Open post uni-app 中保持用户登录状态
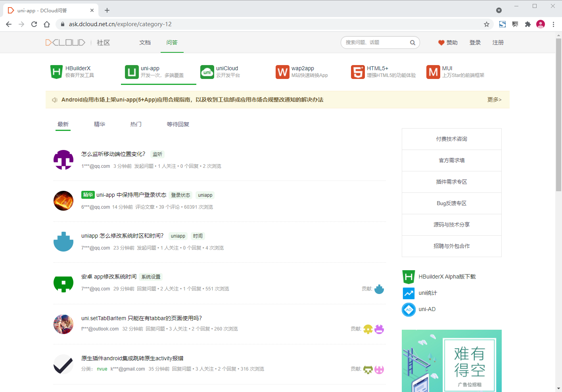This screenshot has height=392, width=562. (x=131, y=195)
